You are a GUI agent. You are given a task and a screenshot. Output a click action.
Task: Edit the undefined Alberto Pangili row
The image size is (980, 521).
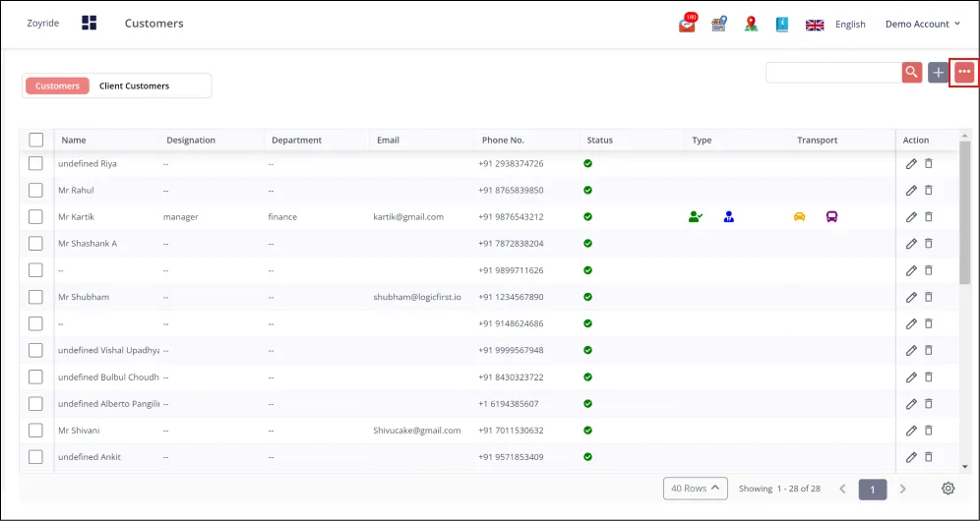pyautogui.click(x=911, y=404)
